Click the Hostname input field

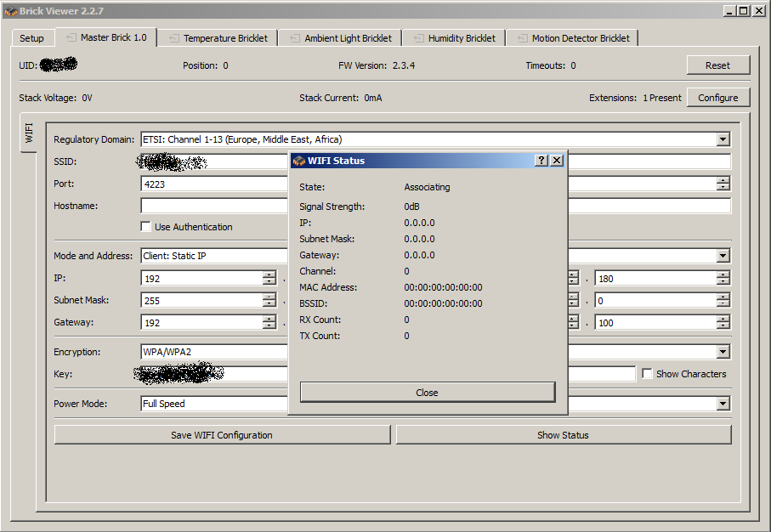pyautogui.click(x=436, y=206)
